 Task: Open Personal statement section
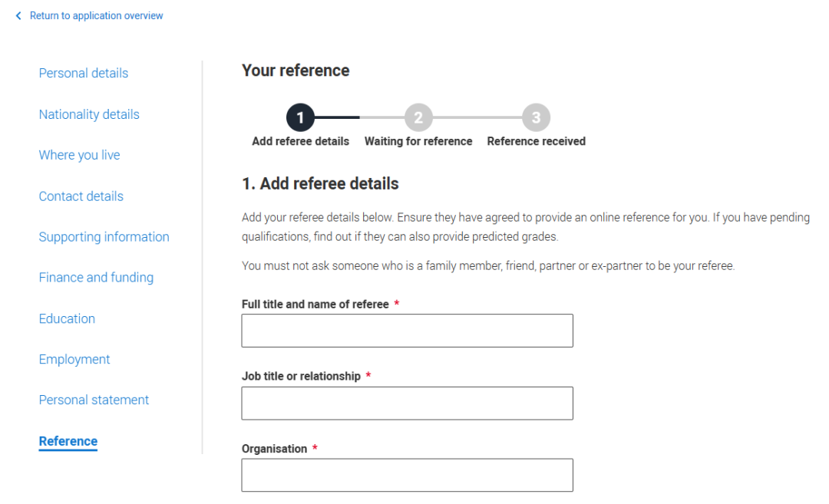pyautogui.click(x=94, y=400)
